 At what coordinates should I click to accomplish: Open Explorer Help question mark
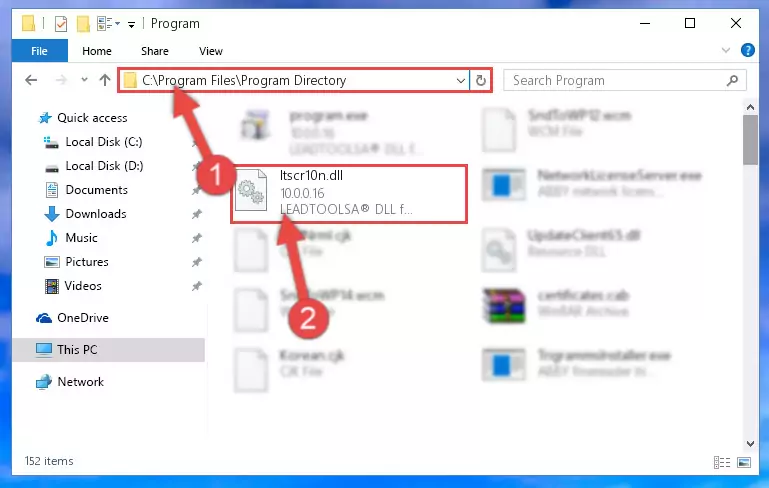click(747, 50)
